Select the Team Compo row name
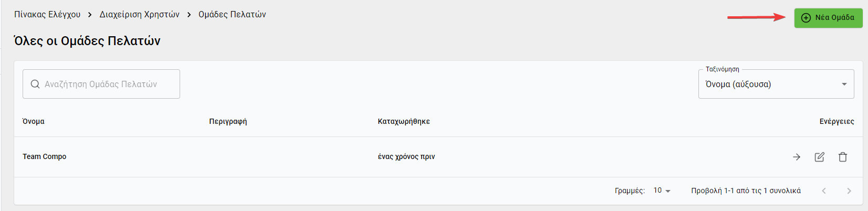868x211 pixels. coord(45,156)
